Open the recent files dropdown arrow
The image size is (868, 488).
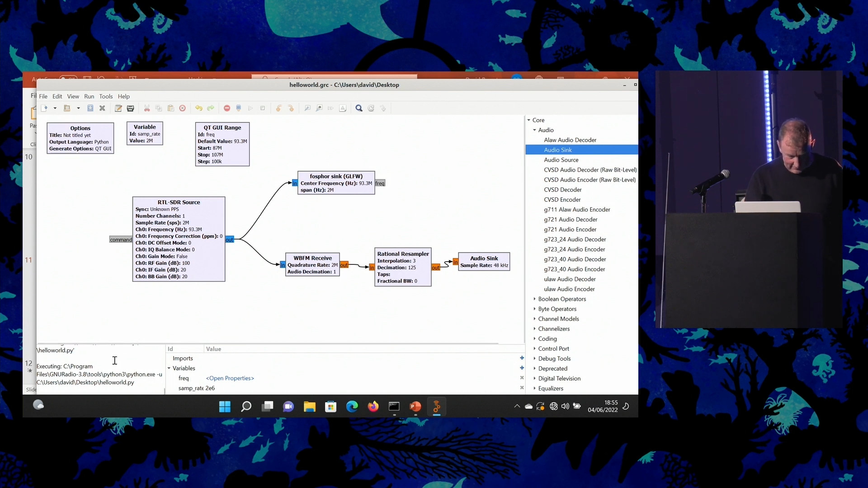(78, 108)
